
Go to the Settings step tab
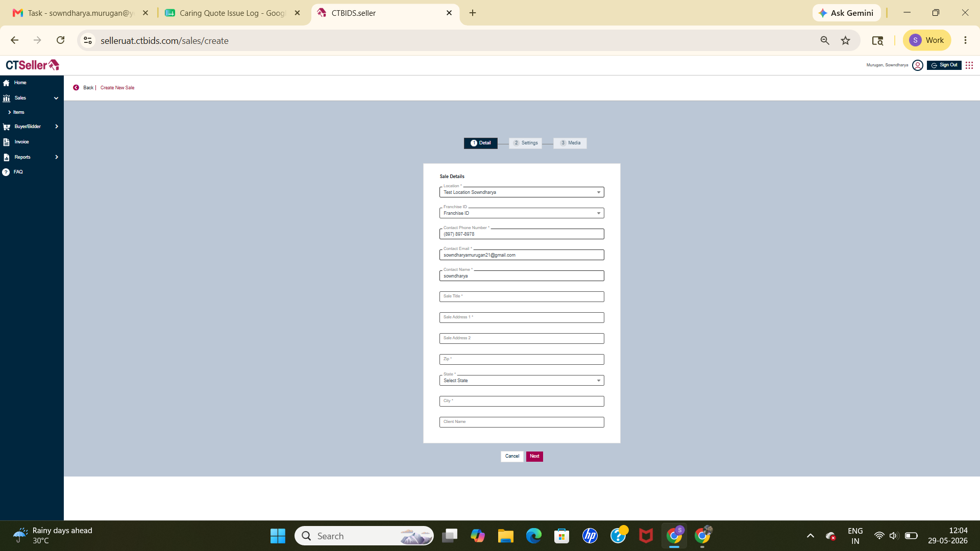(525, 143)
